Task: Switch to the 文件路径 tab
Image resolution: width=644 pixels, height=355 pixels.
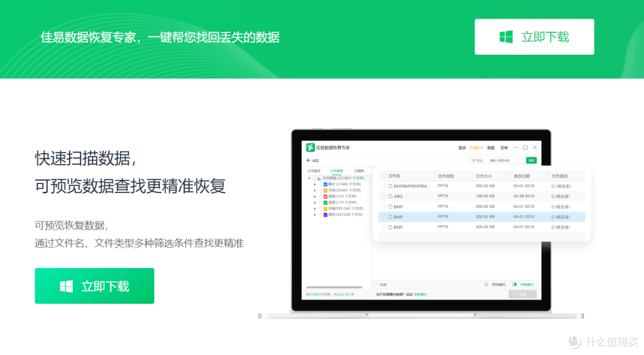Action: click(x=314, y=171)
